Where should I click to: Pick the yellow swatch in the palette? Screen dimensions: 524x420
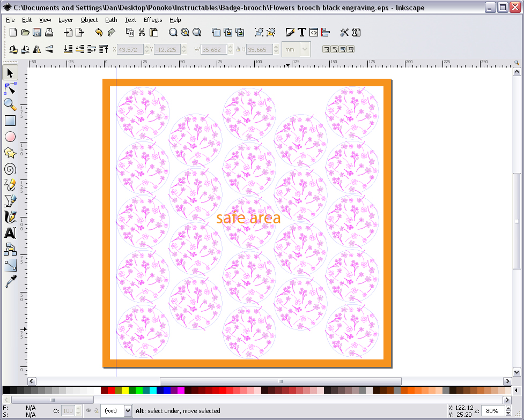point(125,390)
